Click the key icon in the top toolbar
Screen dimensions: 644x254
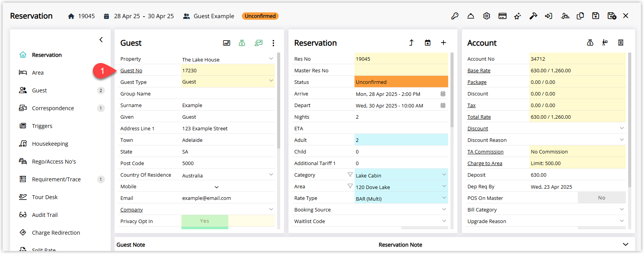click(x=455, y=16)
